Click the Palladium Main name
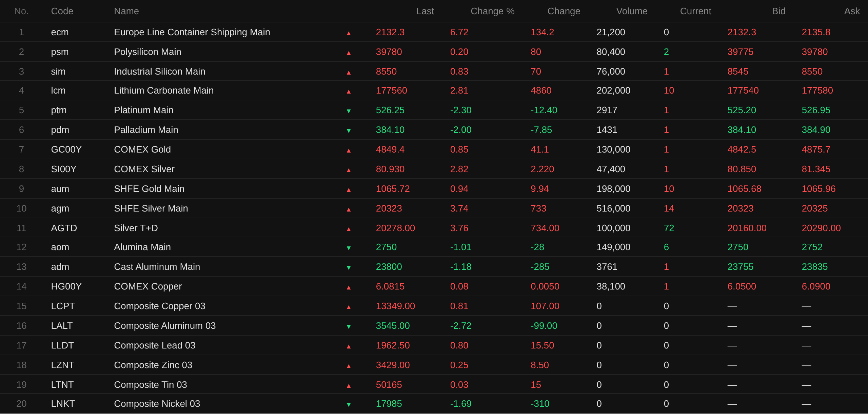Image resolution: width=868 pixels, height=419 pixels. pyautogui.click(x=146, y=130)
